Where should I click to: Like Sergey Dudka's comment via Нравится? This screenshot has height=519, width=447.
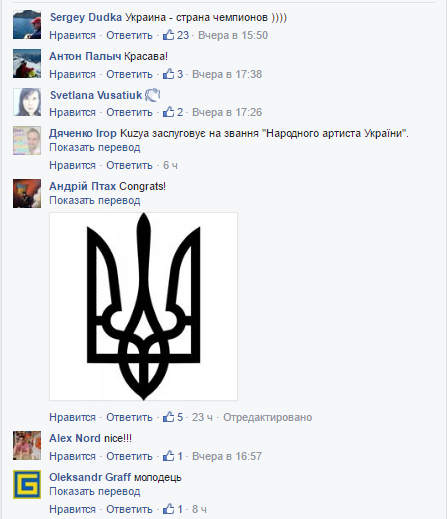(72, 35)
